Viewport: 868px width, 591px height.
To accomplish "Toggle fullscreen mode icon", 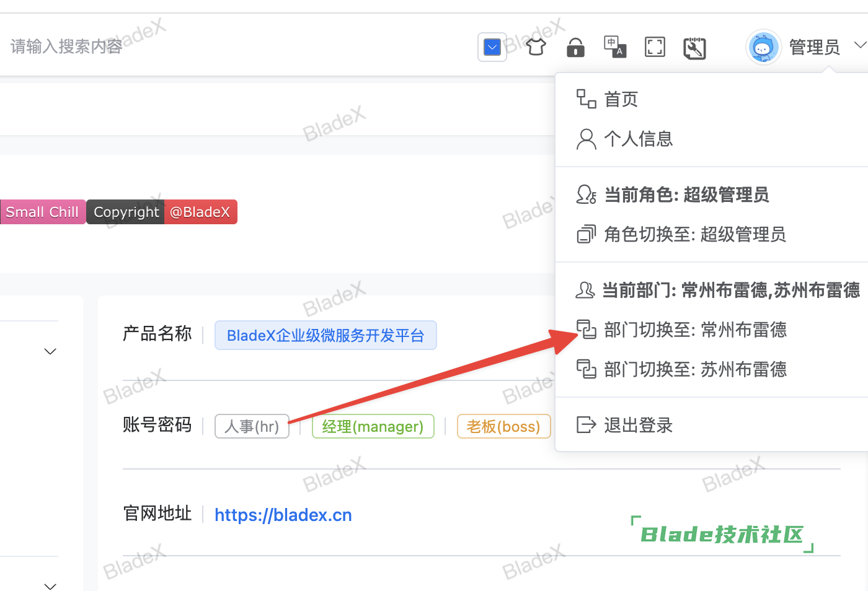I will pyautogui.click(x=655, y=47).
